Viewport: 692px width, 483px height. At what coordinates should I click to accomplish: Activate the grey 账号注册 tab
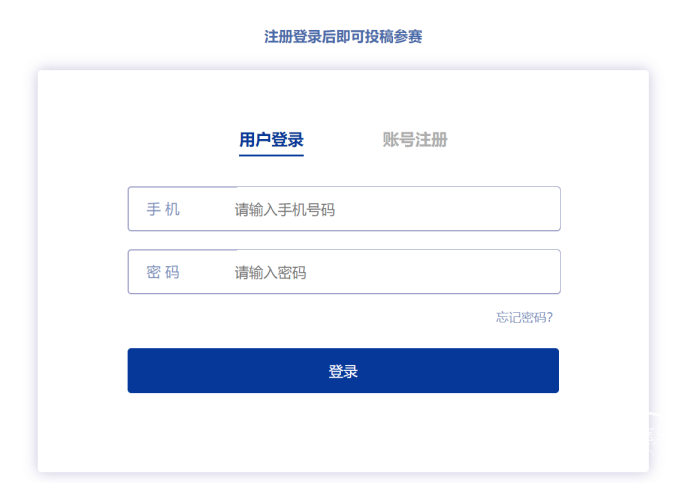(x=414, y=140)
